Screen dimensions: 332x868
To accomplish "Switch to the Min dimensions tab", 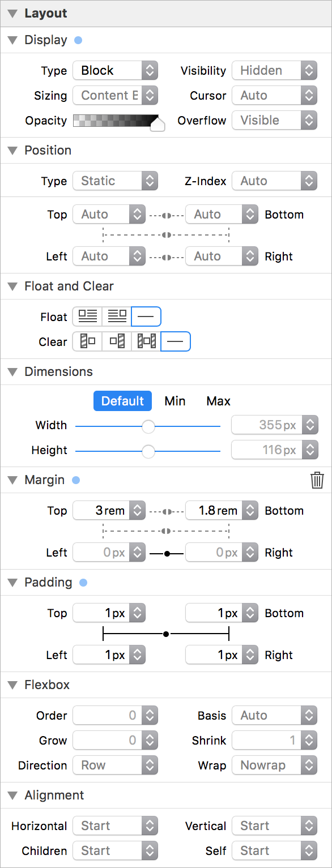I will (175, 401).
